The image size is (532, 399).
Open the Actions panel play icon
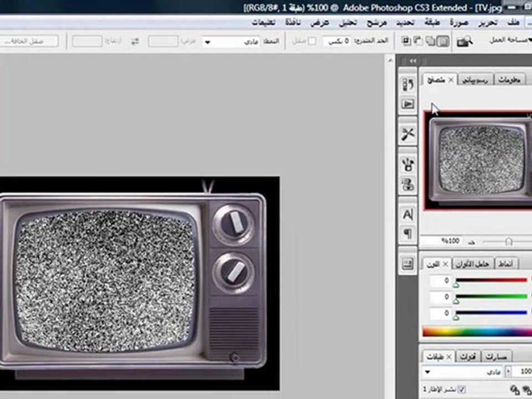pyautogui.click(x=408, y=104)
